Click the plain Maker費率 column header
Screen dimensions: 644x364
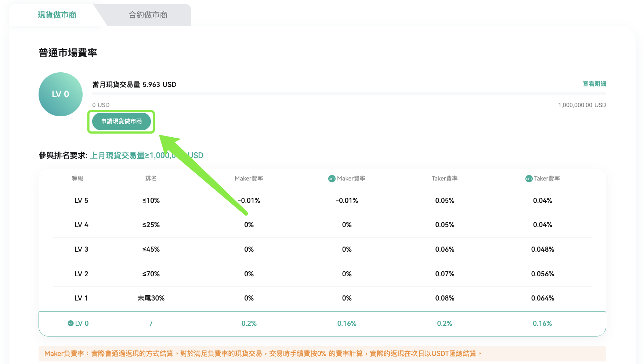tap(249, 179)
